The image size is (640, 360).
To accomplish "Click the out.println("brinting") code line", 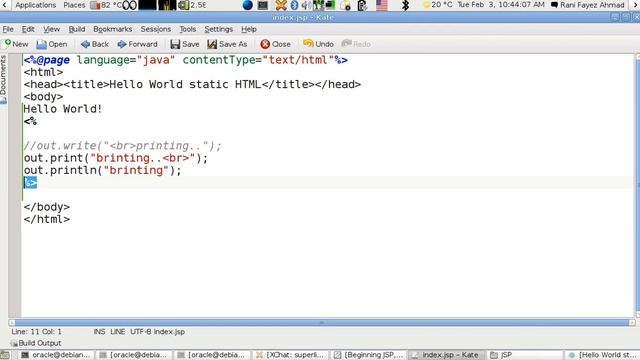I will [x=102, y=171].
